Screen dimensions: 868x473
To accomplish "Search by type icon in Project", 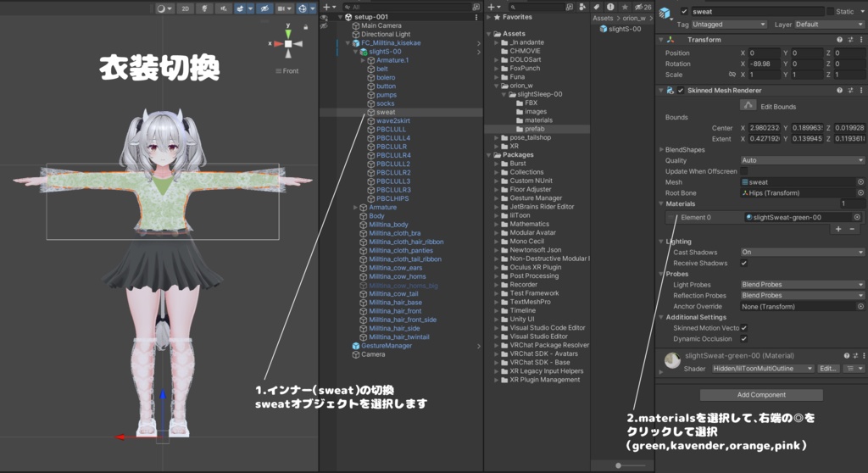I will coord(583,7).
